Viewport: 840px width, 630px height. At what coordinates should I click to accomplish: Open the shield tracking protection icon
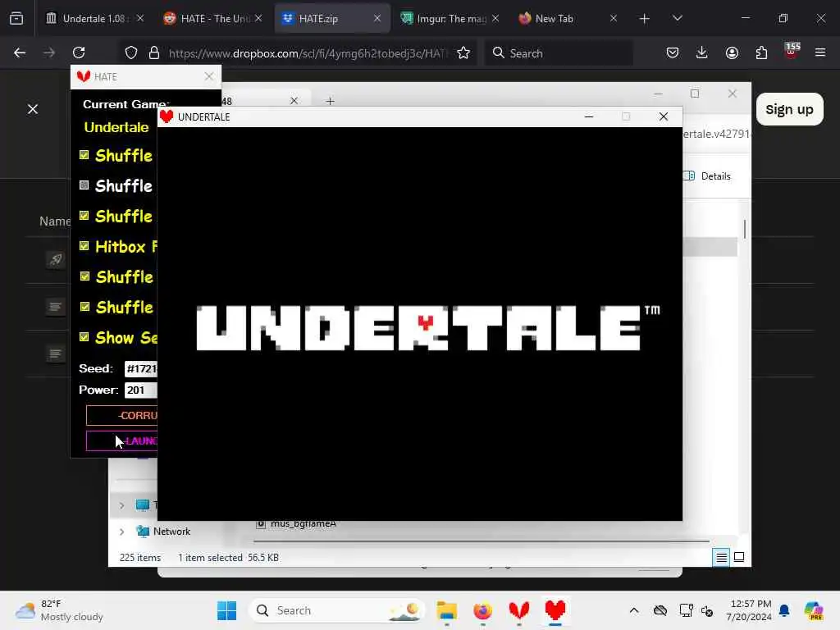pos(131,52)
